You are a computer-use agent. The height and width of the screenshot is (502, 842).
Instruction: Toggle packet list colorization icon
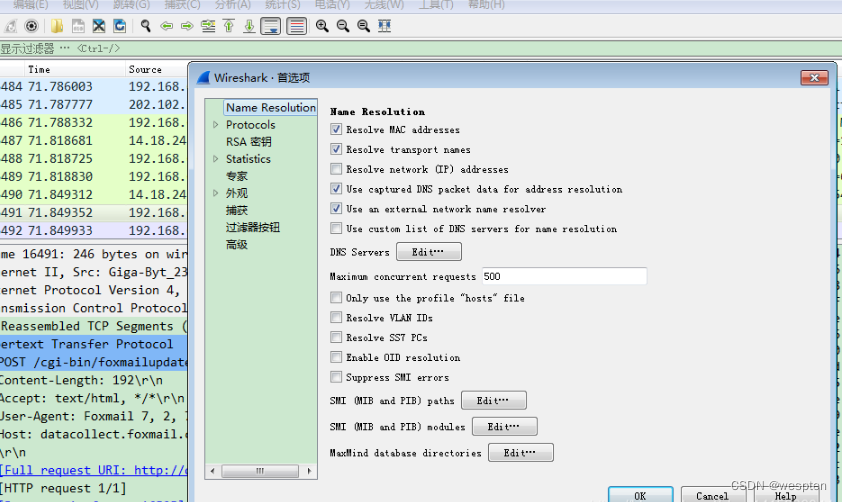(296, 26)
